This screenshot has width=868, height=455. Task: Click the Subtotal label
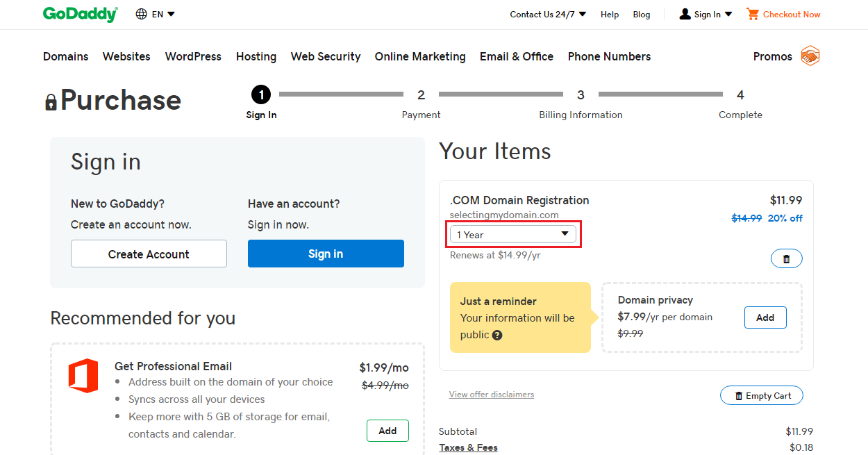[x=458, y=431]
